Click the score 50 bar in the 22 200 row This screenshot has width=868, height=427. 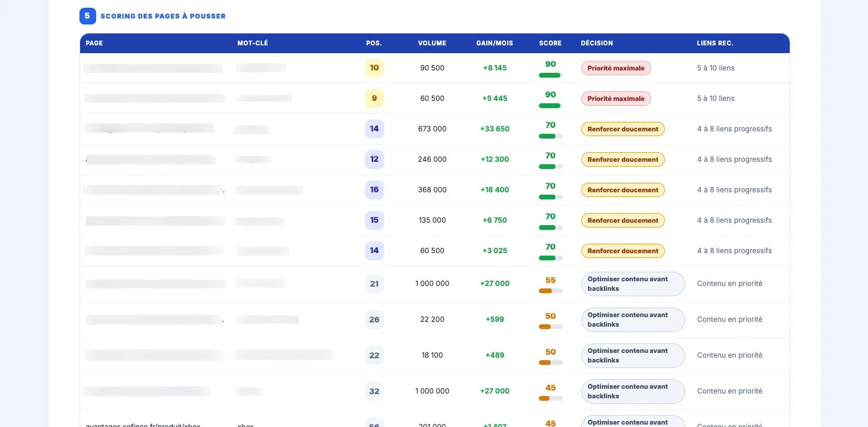click(x=550, y=327)
